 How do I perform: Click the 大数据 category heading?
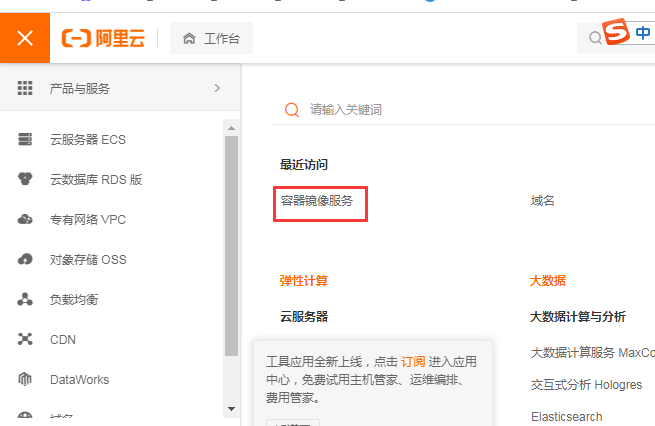(x=547, y=280)
